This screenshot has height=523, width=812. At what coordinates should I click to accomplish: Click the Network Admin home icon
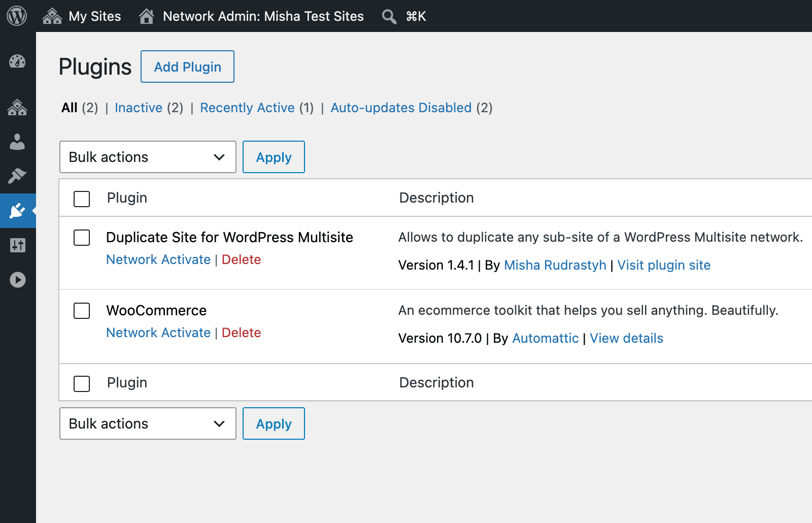[147, 16]
